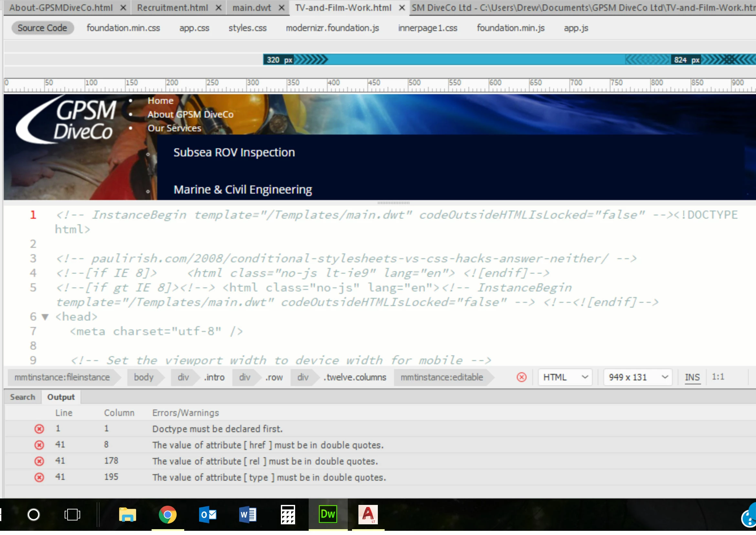Image resolution: width=756 pixels, height=535 pixels.
Task: Select Source Code button in related files bar
Action: [42, 28]
